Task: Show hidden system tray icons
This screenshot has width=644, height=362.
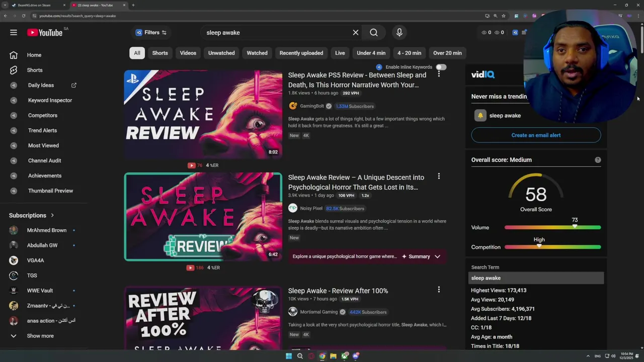Action: tap(588, 356)
